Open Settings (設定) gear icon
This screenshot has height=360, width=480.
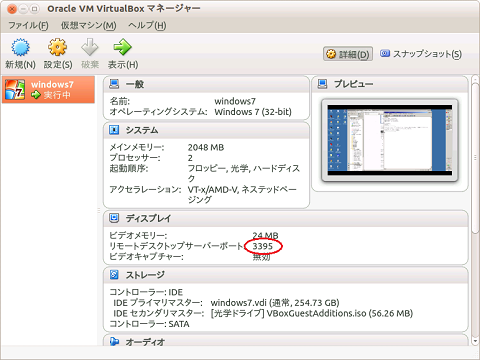[x=58, y=47]
